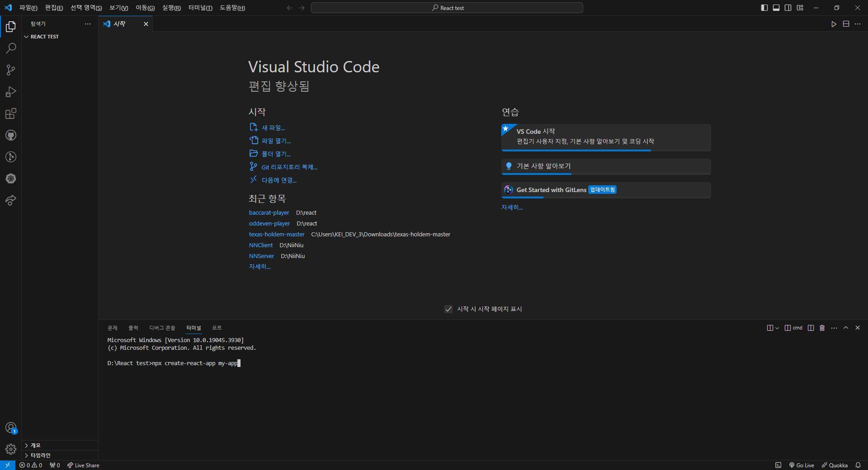Click the run triangle in editor toolbar

point(834,24)
